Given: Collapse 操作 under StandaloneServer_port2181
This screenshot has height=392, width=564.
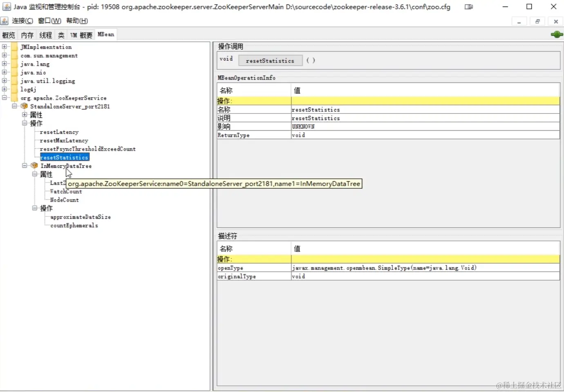Looking at the screenshot, I should pos(25,123).
